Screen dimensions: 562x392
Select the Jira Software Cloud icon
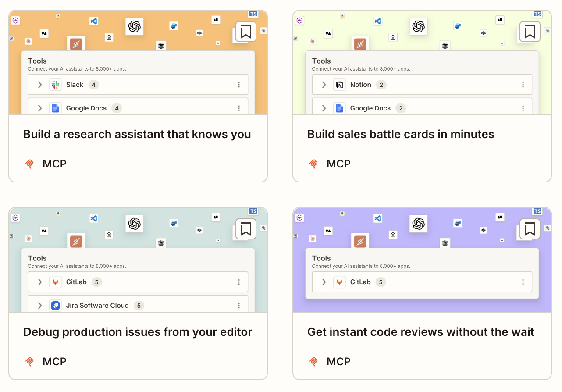click(56, 305)
